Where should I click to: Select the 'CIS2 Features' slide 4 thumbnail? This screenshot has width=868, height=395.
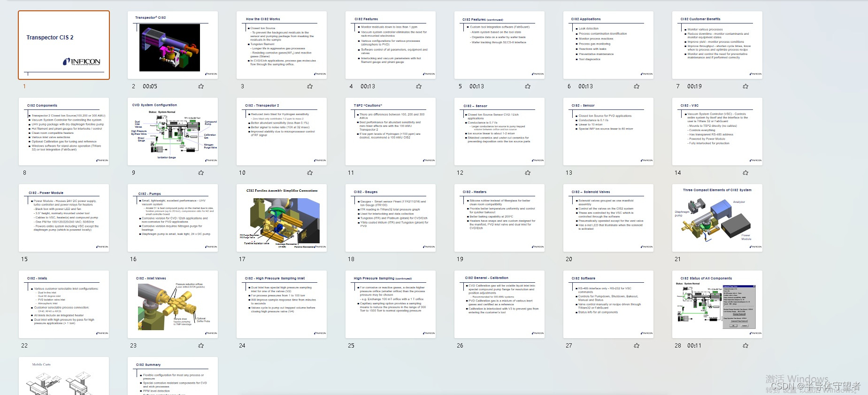391,45
